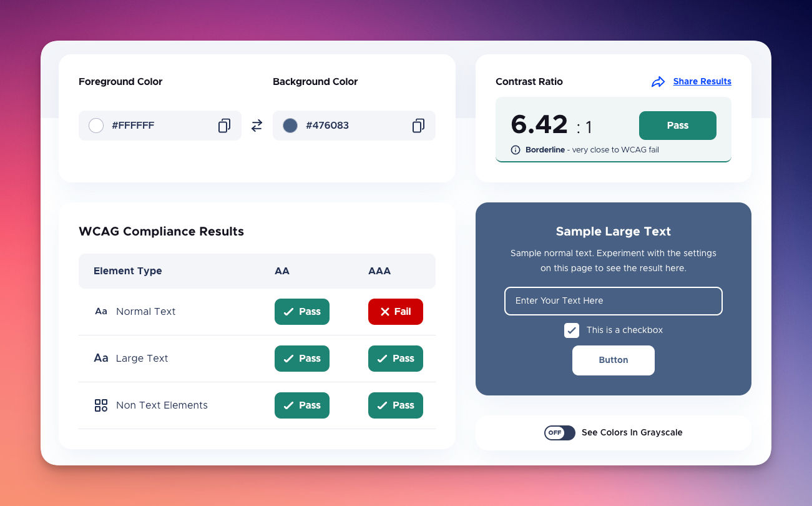Screen dimensions: 812x506
Task: Click the Foreground Color label
Action: [120, 82]
